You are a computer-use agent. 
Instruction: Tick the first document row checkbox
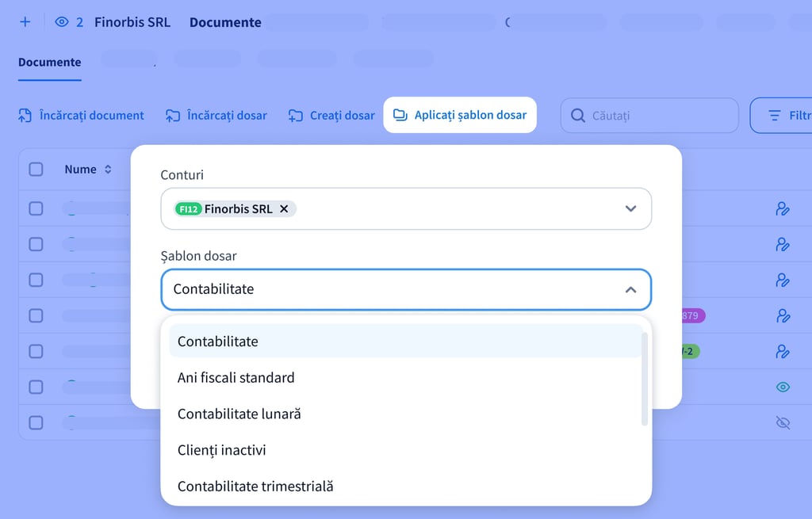pyautogui.click(x=36, y=208)
